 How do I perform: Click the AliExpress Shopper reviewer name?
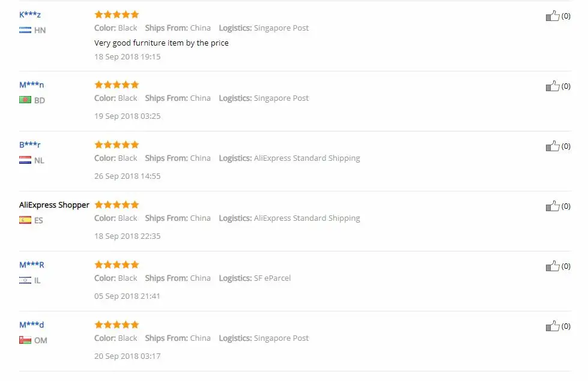pos(55,205)
